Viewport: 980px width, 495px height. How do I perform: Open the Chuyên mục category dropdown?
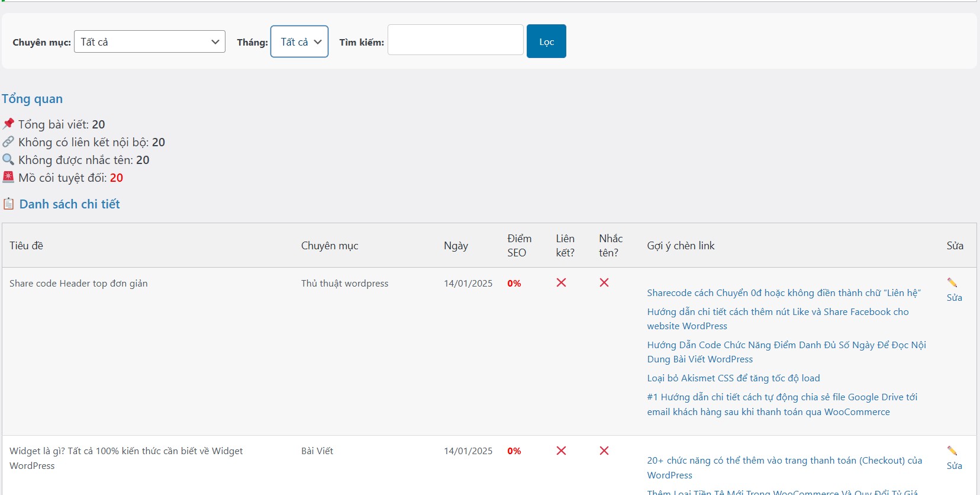click(149, 41)
